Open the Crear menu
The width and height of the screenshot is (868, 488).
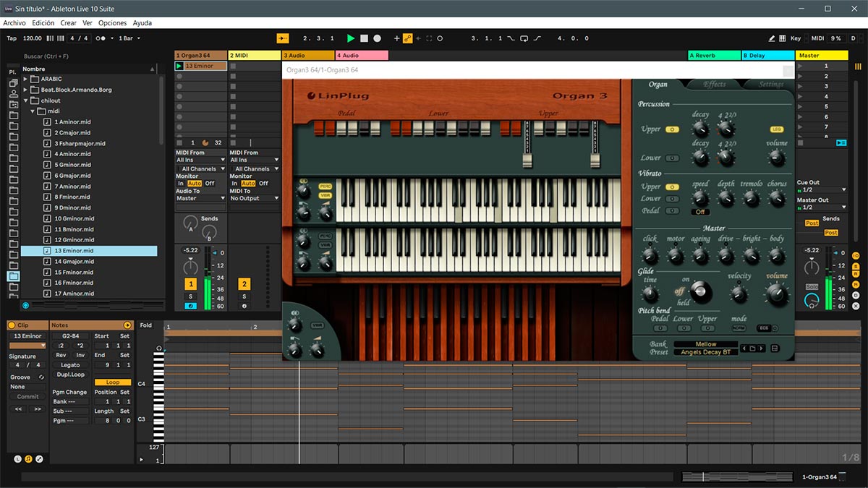[x=68, y=23]
